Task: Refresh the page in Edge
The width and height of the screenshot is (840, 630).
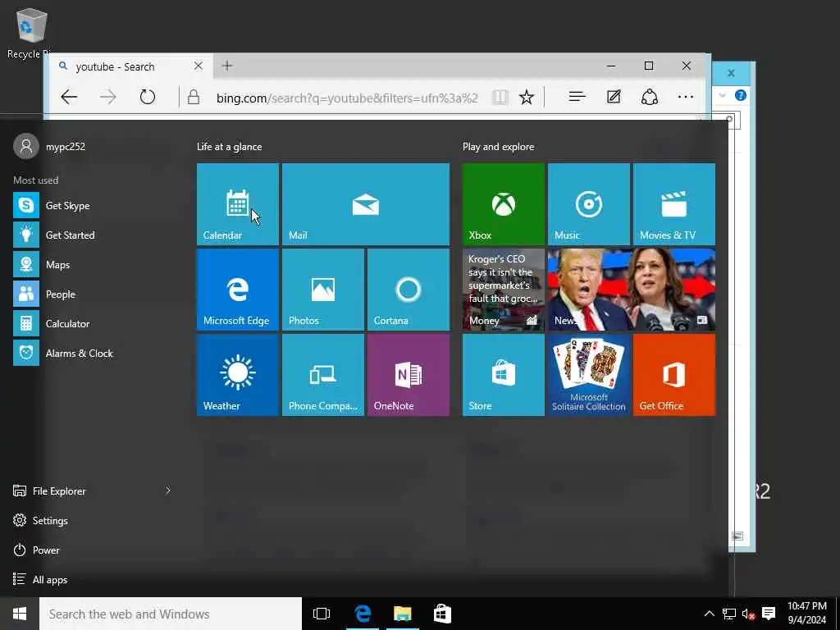Action: [148, 97]
